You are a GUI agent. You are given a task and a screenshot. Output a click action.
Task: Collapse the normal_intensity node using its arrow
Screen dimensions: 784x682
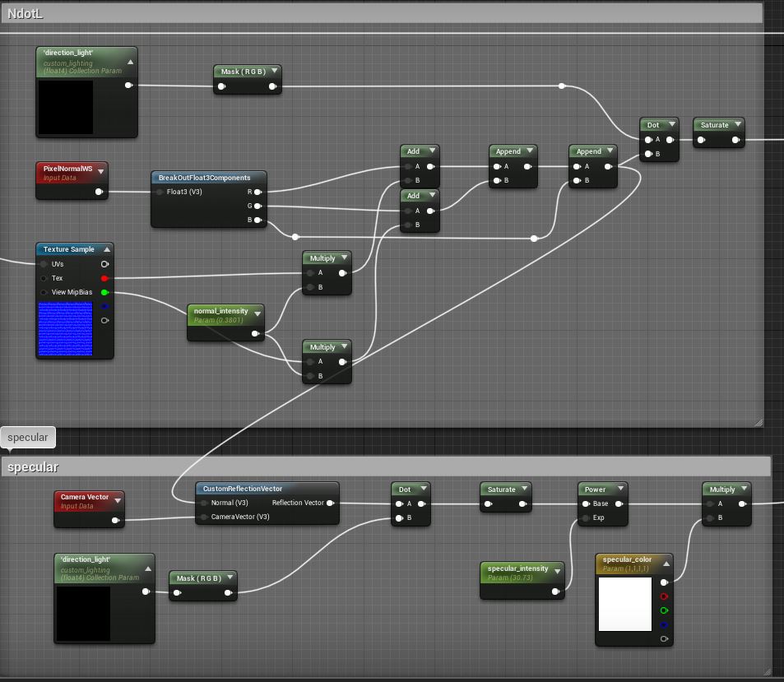point(257,313)
